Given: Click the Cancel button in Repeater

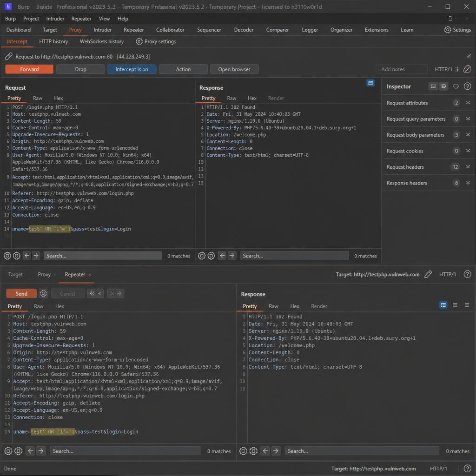Looking at the screenshot, I should (x=67, y=294).
